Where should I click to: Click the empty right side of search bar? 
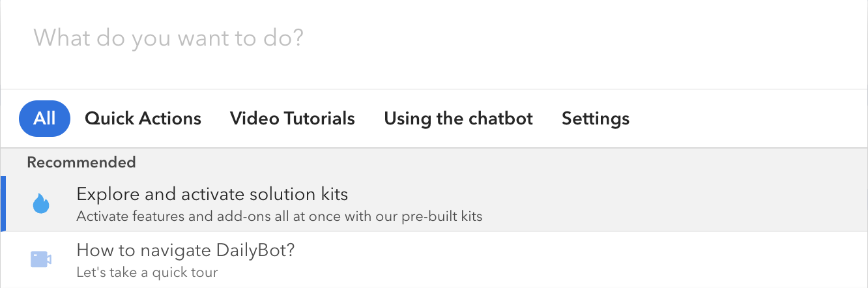(x=652, y=38)
